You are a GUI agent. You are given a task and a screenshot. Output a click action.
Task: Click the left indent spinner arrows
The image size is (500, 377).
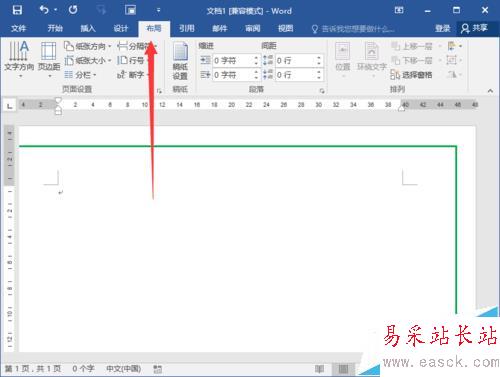click(x=256, y=60)
